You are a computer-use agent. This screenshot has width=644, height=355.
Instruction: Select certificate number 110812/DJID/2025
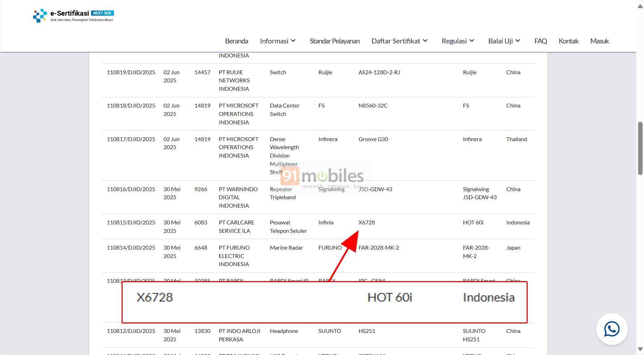[131, 331]
